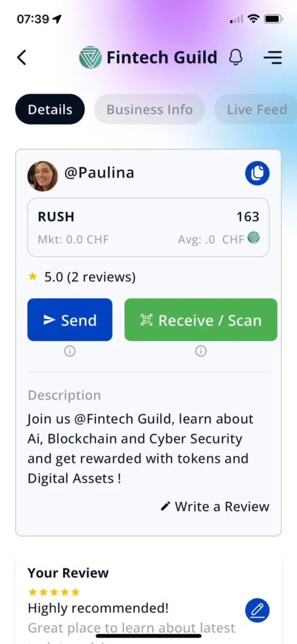Tap the RUSH token balance card

tap(148, 228)
